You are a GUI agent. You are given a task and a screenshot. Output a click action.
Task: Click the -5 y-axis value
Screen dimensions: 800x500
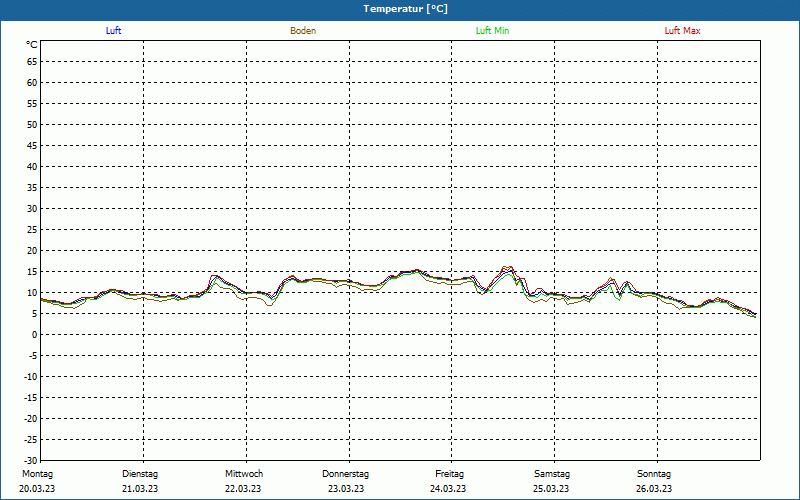pos(33,356)
